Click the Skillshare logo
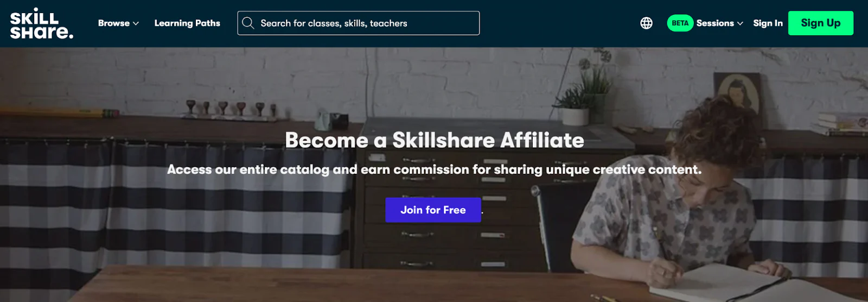The height and width of the screenshot is (302, 868). (41, 23)
